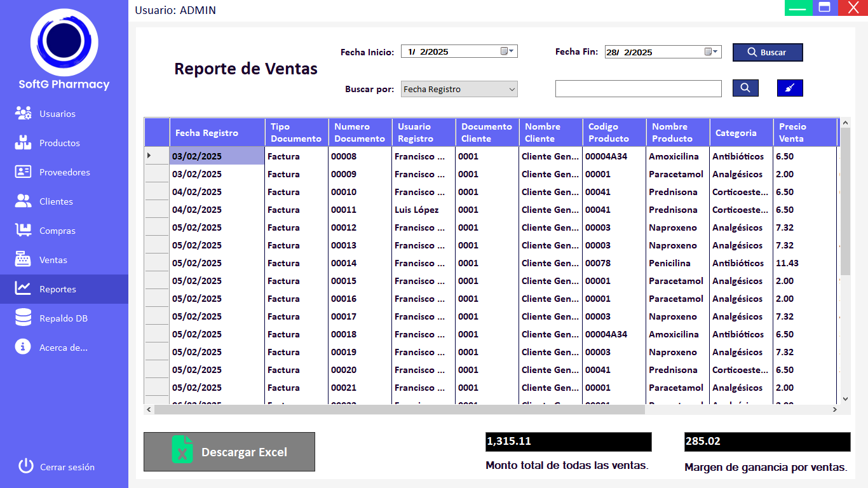Viewport: 868px width, 488px height.
Task: Open the Ventas cash register icon
Action: [24, 260]
